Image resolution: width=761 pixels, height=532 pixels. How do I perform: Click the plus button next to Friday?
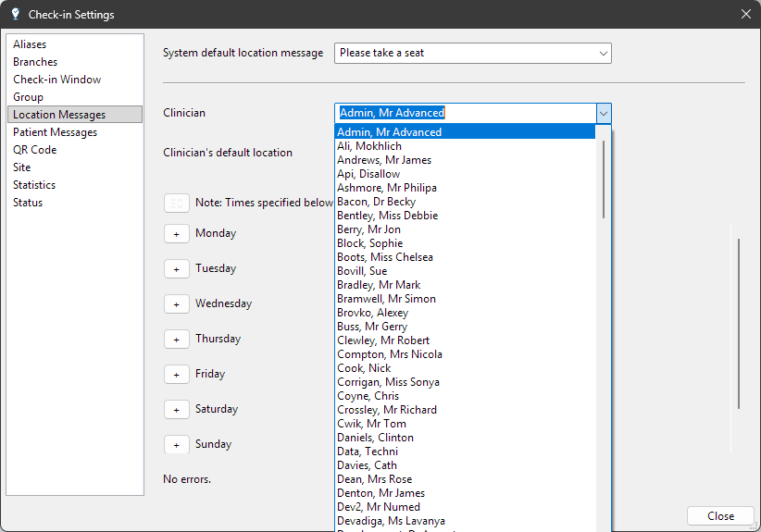point(176,375)
